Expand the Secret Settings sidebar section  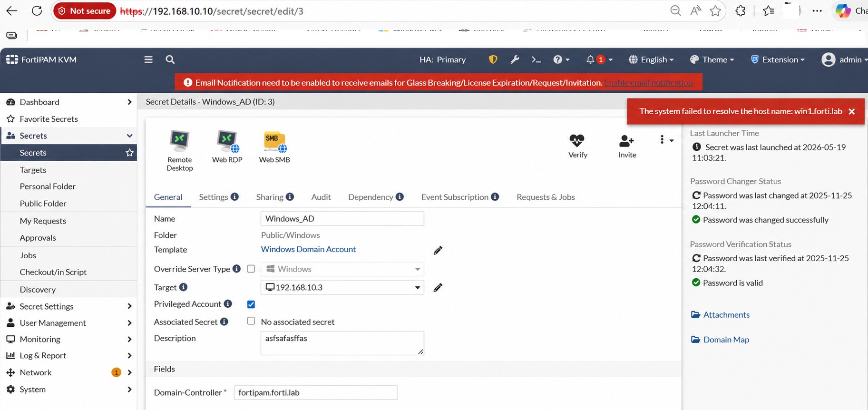tap(69, 306)
